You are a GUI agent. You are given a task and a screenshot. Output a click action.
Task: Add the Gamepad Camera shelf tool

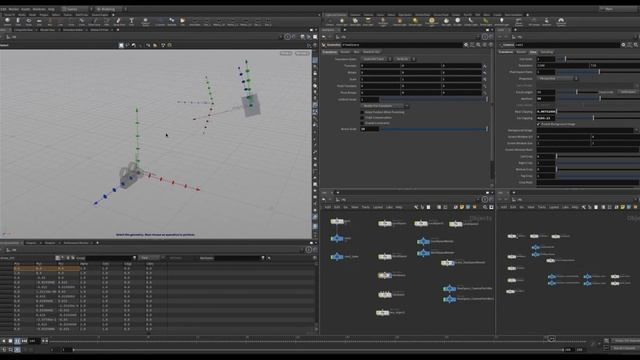click(x=561, y=22)
